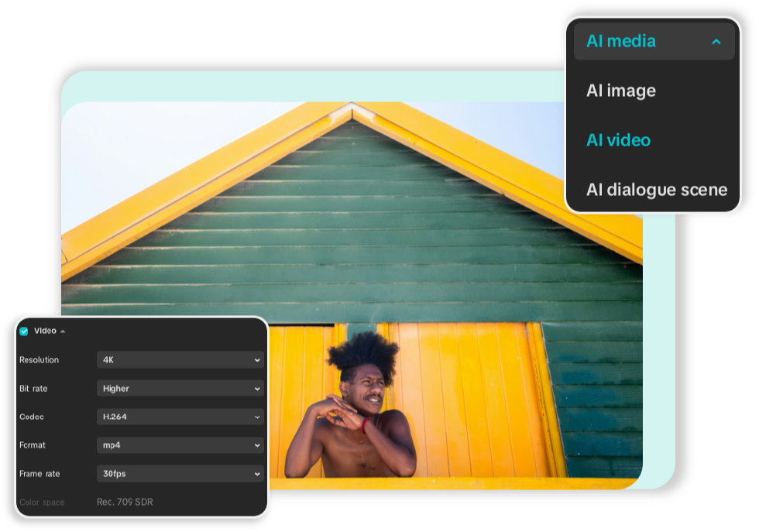The width and height of the screenshot is (759, 532).
Task: Click the Codec label
Action: click(32, 417)
